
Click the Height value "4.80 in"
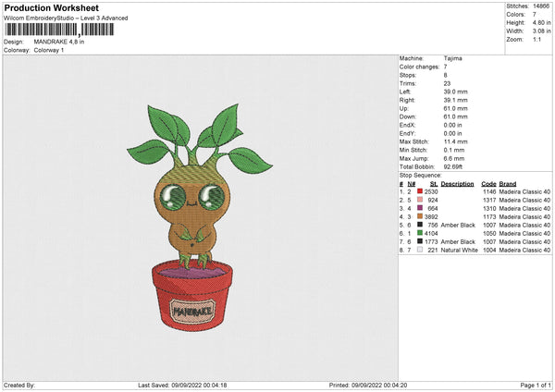coord(541,22)
